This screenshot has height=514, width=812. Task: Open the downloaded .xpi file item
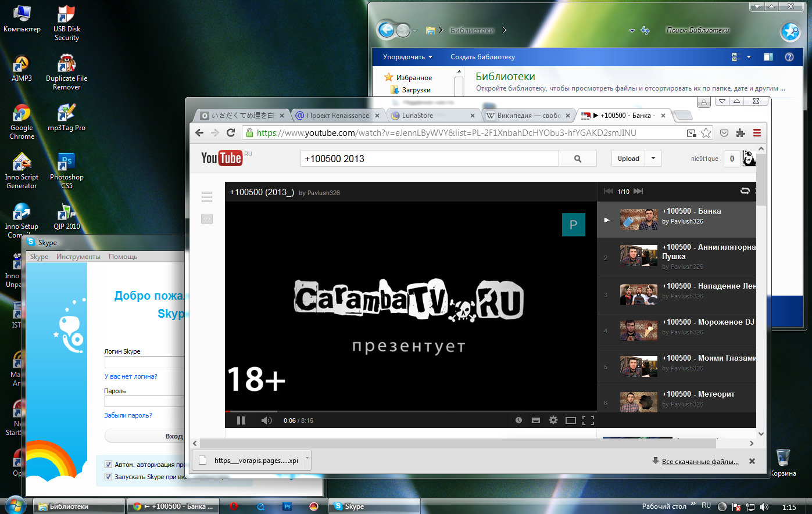[x=249, y=460]
